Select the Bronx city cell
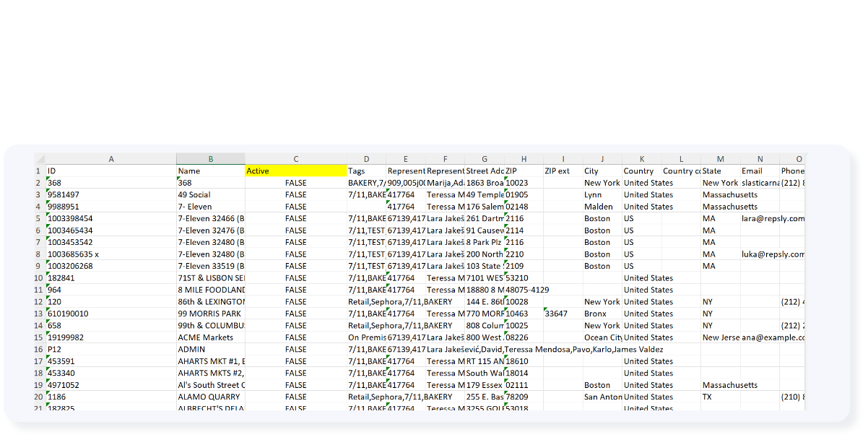Image resolution: width=868 pixels, height=440 pixels. (x=602, y=314)
